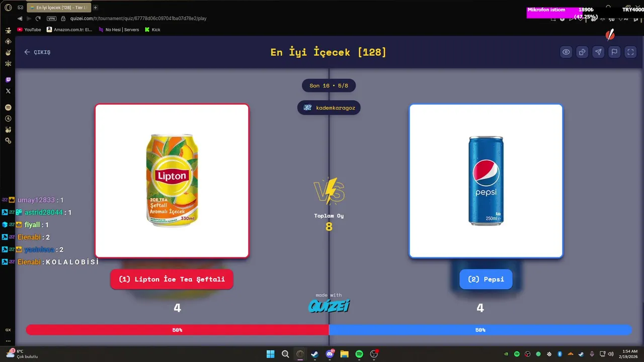Click the sidebar three-dots more menu
This screenshot has width=644, height=362.
click(x=8, y=340)
